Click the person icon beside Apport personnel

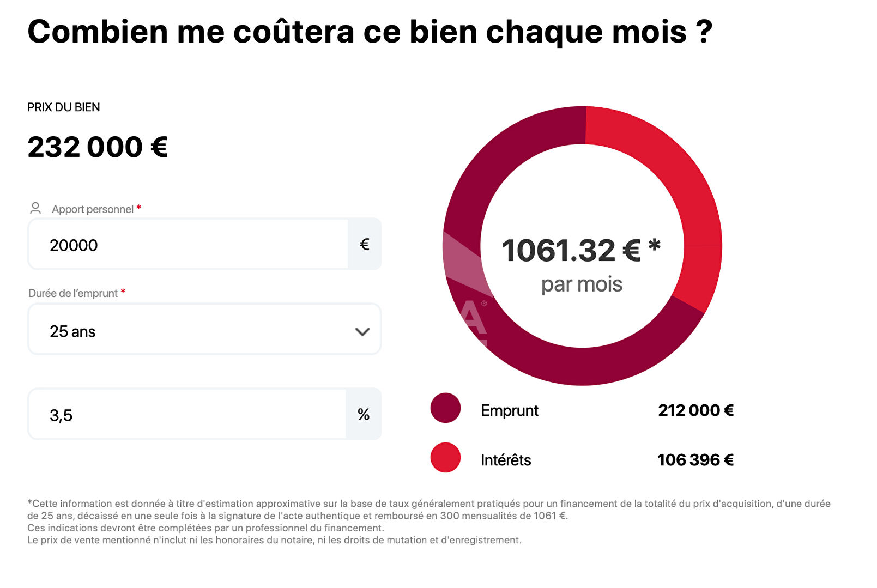35,208
